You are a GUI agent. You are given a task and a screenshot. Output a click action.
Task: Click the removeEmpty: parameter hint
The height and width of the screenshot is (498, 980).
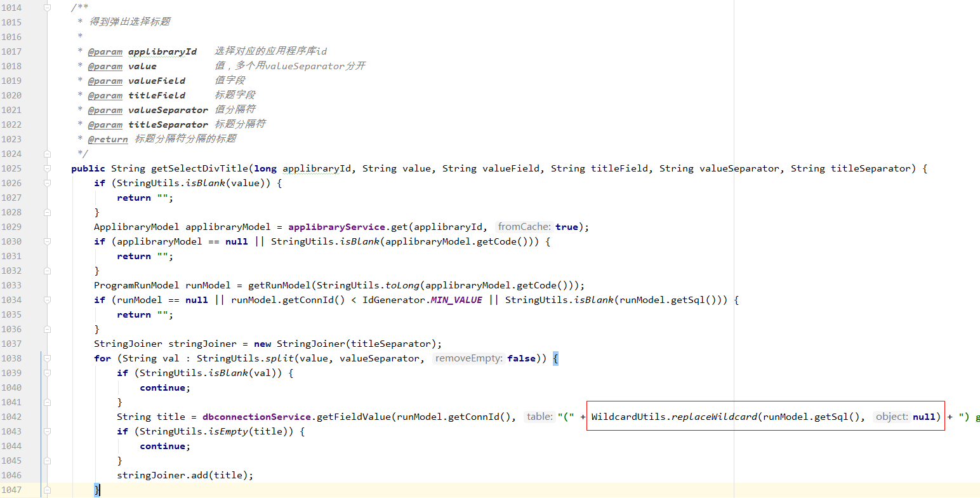[470, 358]
